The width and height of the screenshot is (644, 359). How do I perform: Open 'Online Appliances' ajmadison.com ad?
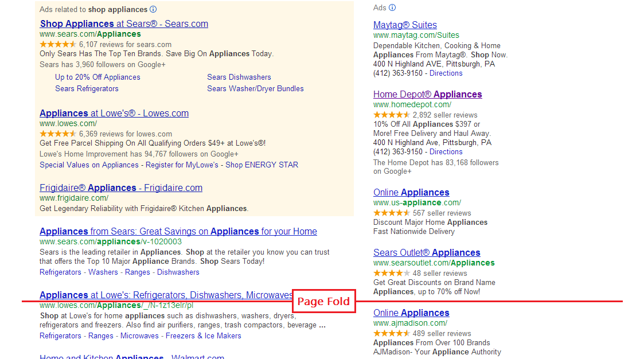[411, 313]
